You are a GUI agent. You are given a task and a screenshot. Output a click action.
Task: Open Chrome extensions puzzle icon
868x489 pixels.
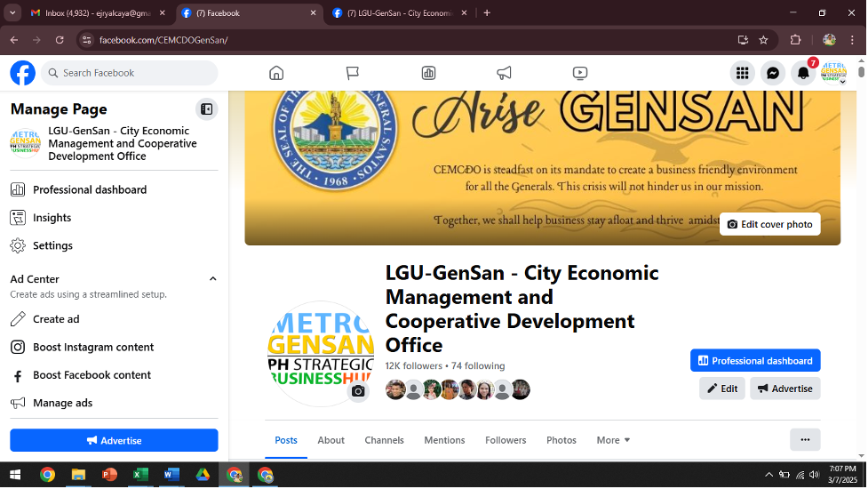click(x=795, y=40)
